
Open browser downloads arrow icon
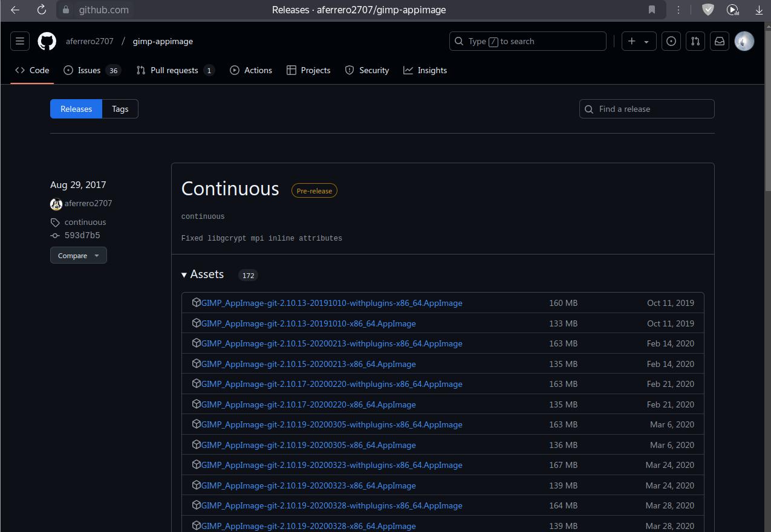[x=759, y=10]
